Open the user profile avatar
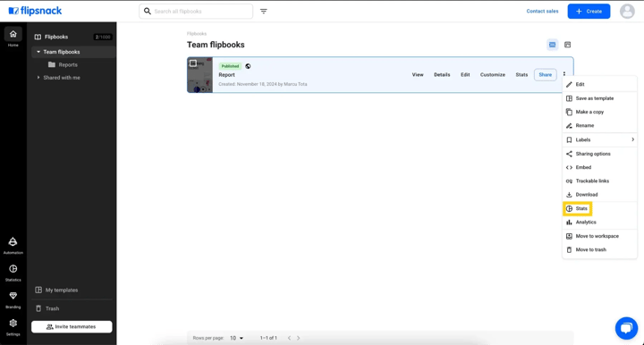 [627, 11]
